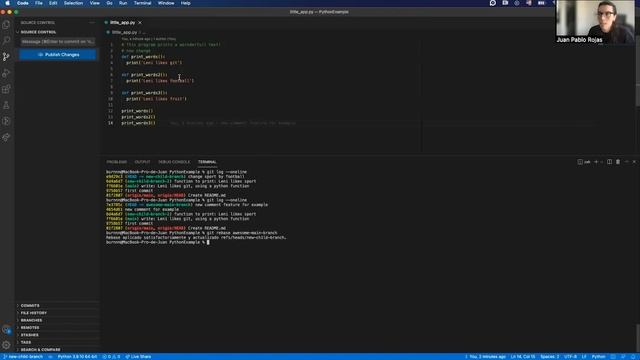Click Live Share in status bar
Image resolution: width=640 pixels, height=360 pixels.
point(138,357)
